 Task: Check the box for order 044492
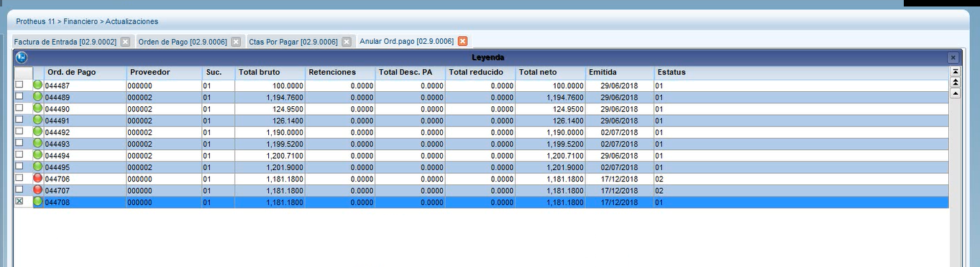19,131
